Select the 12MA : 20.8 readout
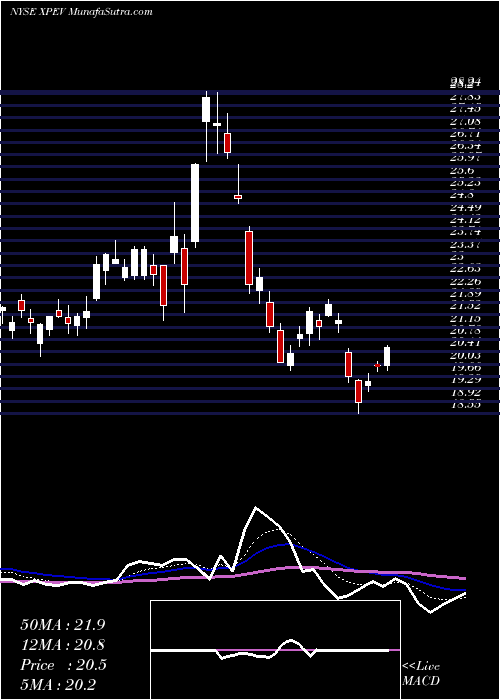Viewport: 500px width, 700px height. 63,645
